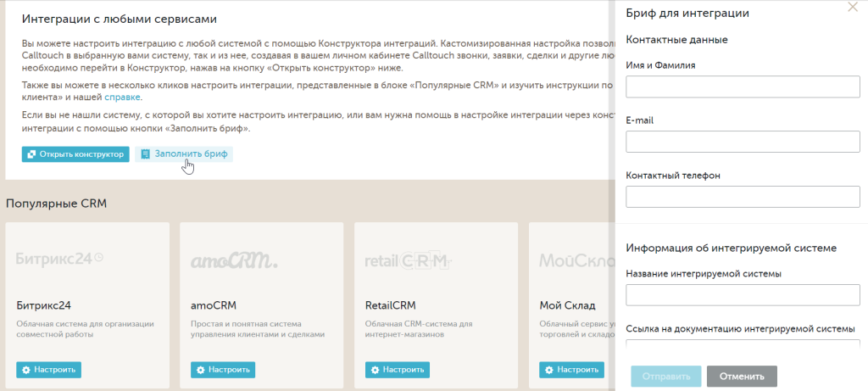Image resolution: width=868 pixels, height=391 pixels.
Task: Focus the 'Имя и Фамилия' input field
Action: [743, 87]
